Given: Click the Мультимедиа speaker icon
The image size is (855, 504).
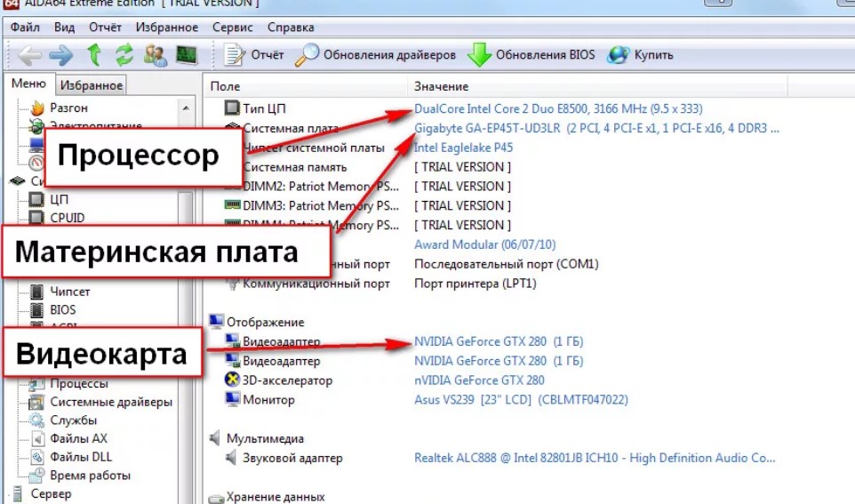Looking at the screenshot, I should [x=215, y=438].
